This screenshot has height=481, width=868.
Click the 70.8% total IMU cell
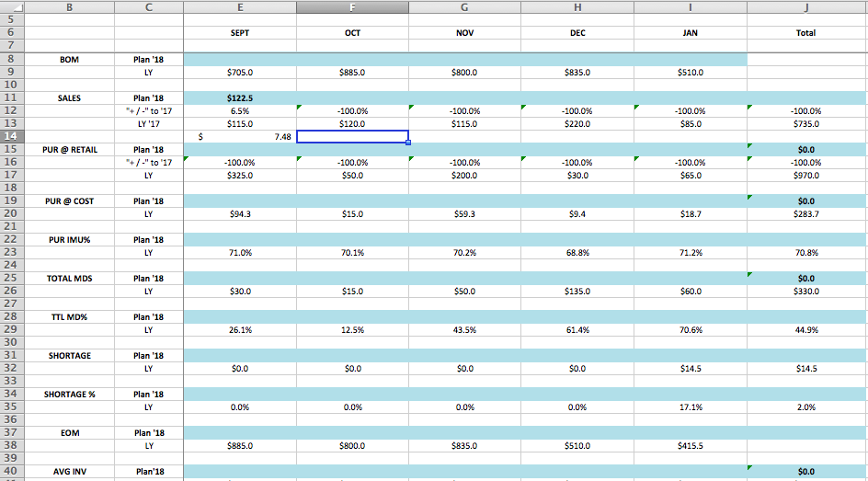click(807, 252)
